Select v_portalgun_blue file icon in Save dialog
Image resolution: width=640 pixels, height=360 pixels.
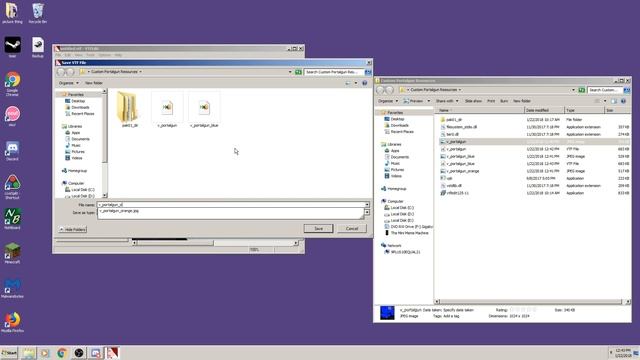pyautogui.click(x=204, y=109)
